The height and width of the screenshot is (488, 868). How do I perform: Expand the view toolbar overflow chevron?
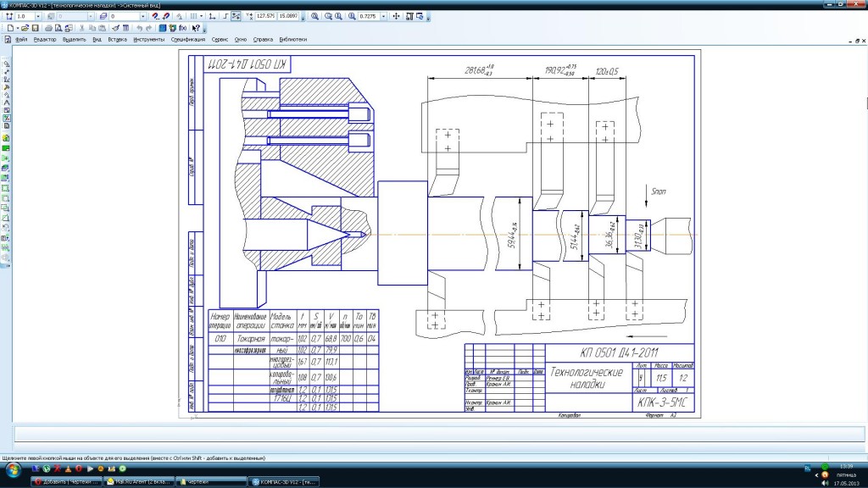point(428,18)
